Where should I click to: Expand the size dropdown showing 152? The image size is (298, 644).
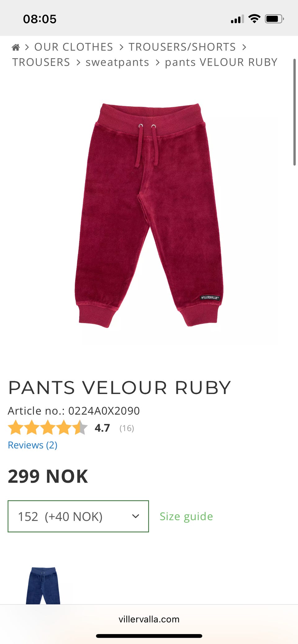(x=78, y=516)
